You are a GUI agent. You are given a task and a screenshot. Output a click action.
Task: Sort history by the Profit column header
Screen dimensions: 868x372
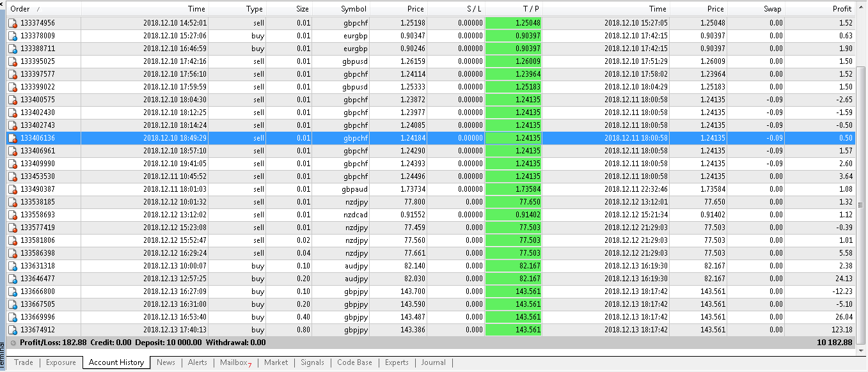[842, 9]
